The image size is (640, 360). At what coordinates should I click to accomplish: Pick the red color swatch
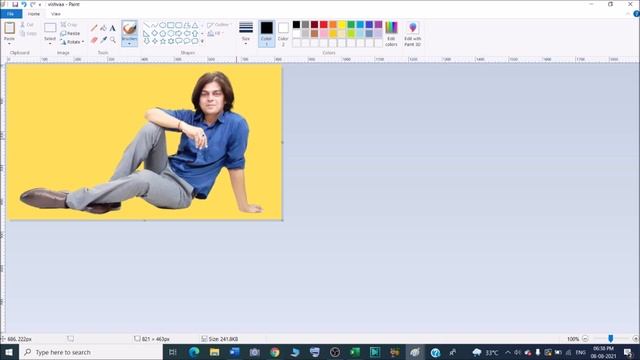click(x=324, y=24)
